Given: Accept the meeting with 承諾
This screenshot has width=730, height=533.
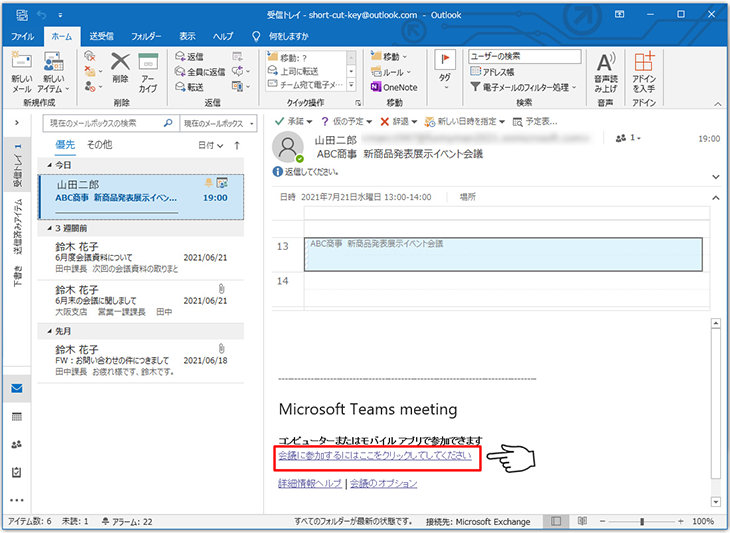Looking at the screenshot, I should [293, 121].
